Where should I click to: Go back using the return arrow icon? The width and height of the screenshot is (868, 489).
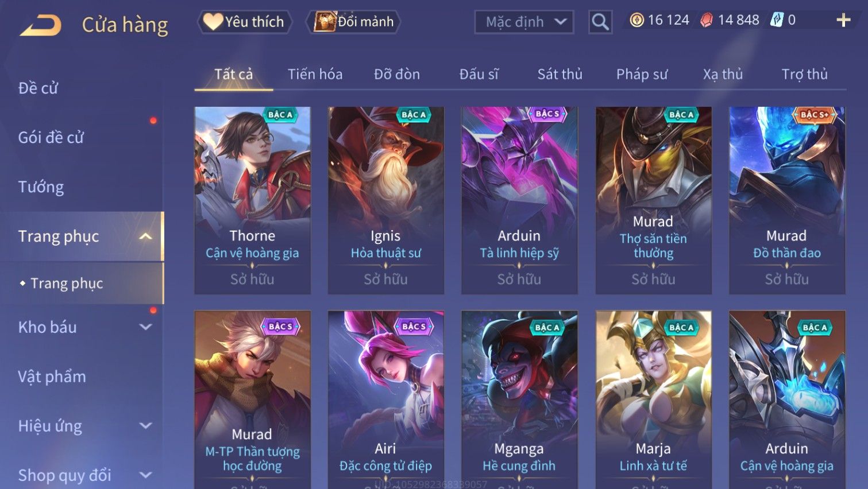(40, 25)
